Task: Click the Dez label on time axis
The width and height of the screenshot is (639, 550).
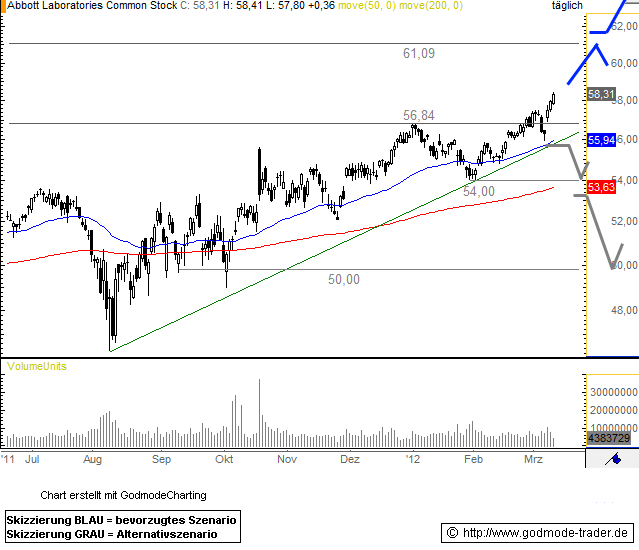Action: pos(350,459)
